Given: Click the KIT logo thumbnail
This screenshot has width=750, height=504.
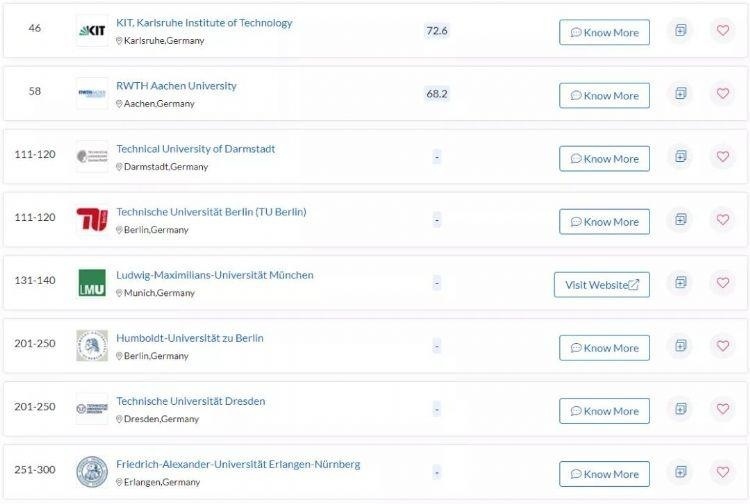Looking at the screenshot, I should pos(92,31).
